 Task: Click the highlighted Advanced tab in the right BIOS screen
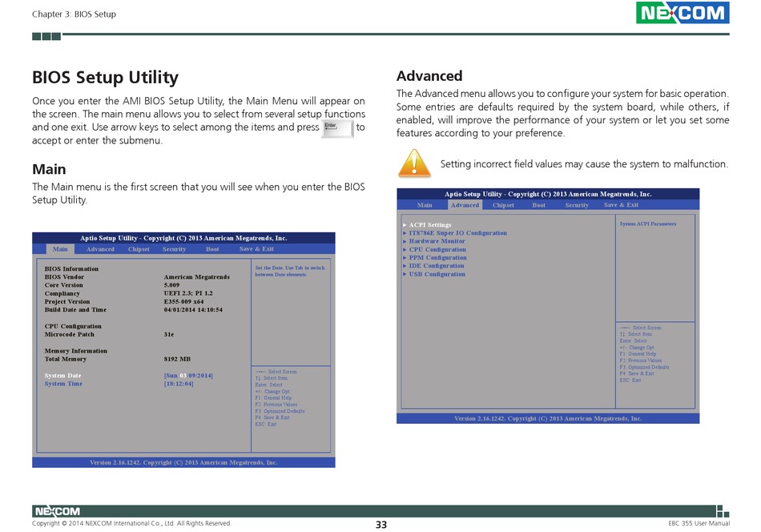pos(465,205)
